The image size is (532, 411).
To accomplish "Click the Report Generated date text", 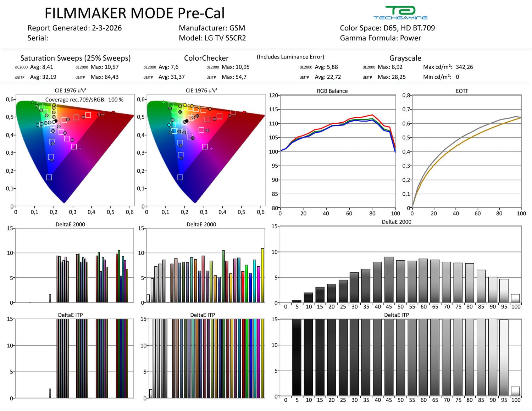I will [x=74, y=28].
